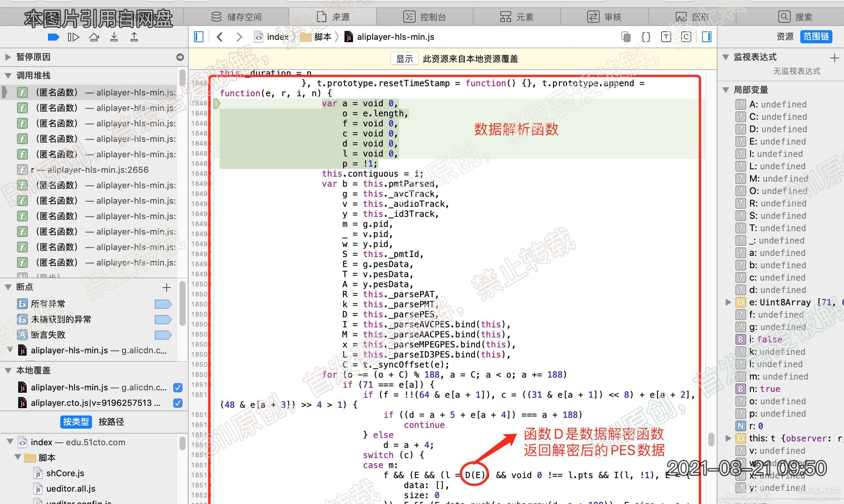Open shCore.js in resource tree
This screenshot has height=504, width=844.
tap(65, 473)
